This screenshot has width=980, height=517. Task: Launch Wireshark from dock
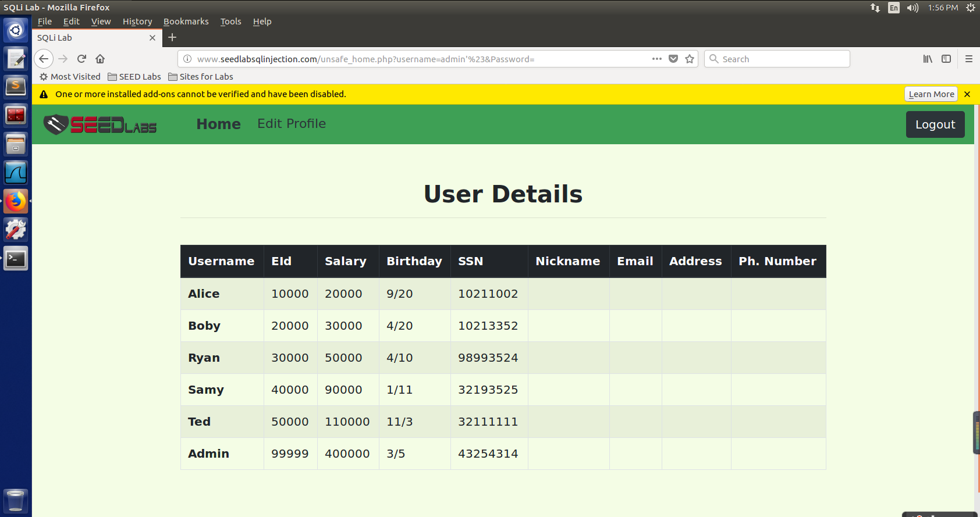pos(16,172)
